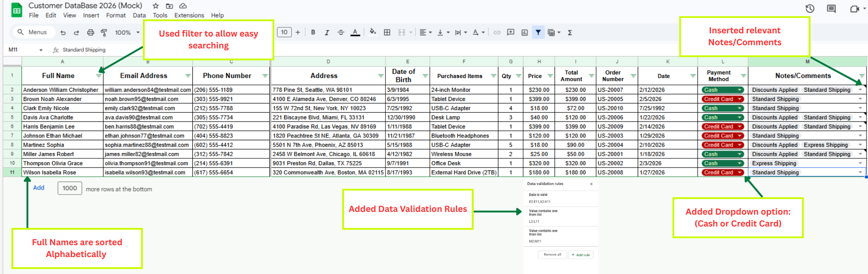Toggle strikethrough formatting
The width and height of the screenshot is (868, 274).
tap(341, 32)
